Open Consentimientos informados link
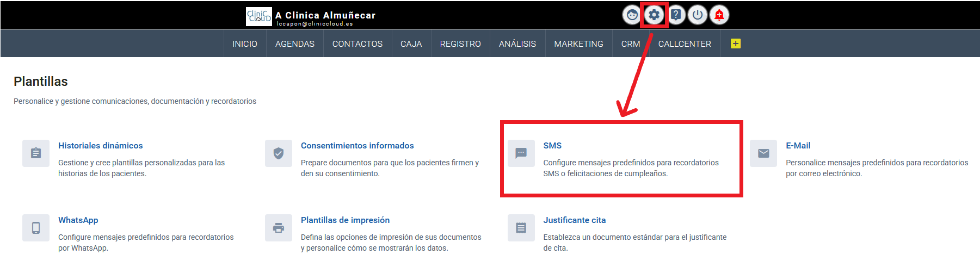This screenshot has height=267, width=980. point(358,146)
